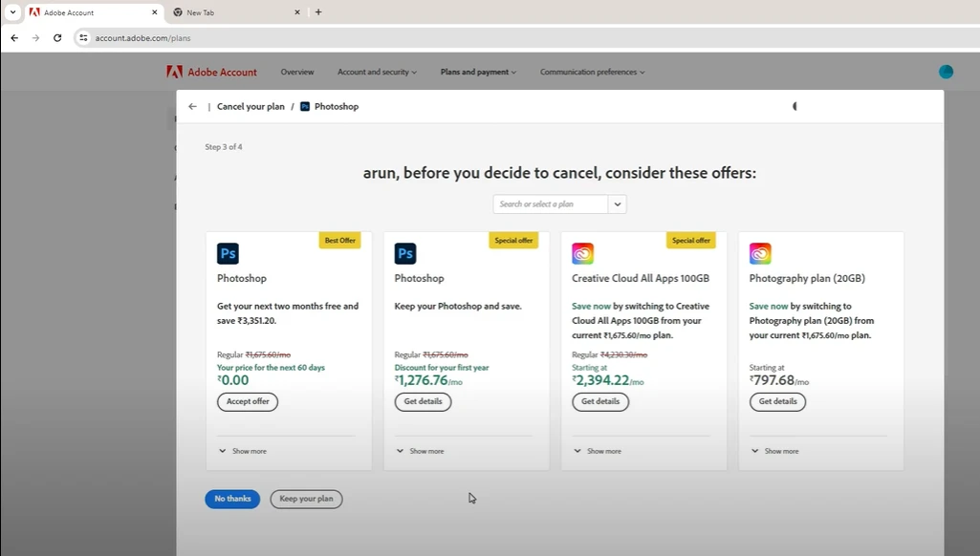Click the Photoshop breadcrumb icon
The height and width of the screenshot is (556, 980).
pyautogui.click(x=305, y=106)
